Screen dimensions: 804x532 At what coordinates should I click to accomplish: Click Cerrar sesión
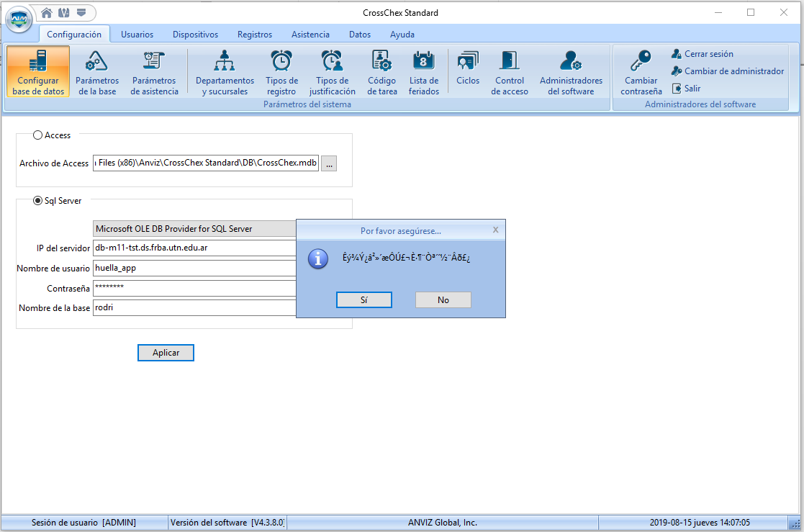coord(703,54)
